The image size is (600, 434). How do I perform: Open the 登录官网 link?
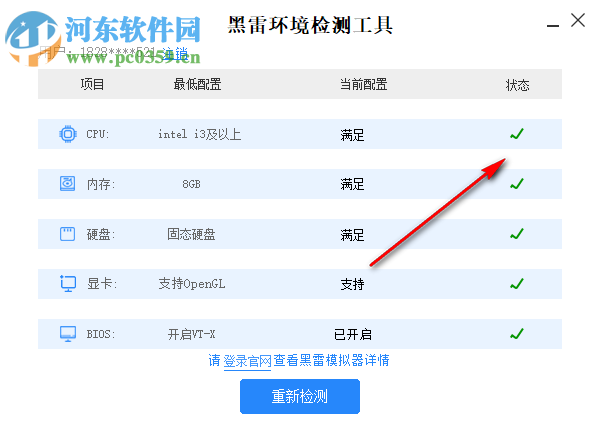[x=247, y=361]
